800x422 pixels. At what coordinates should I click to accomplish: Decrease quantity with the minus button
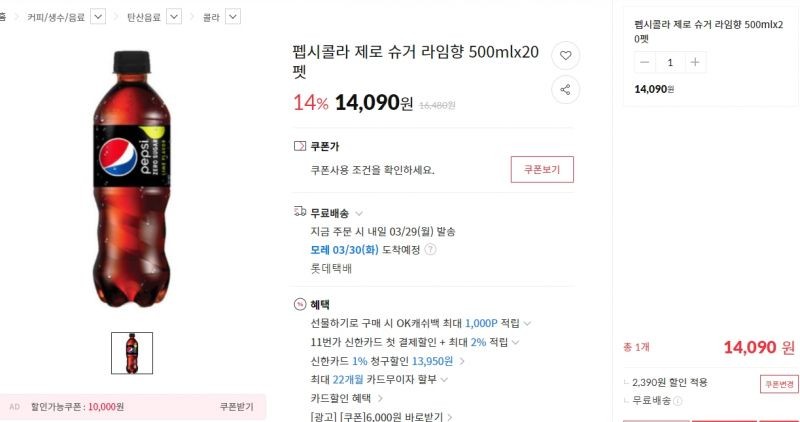tap(645, 62)
